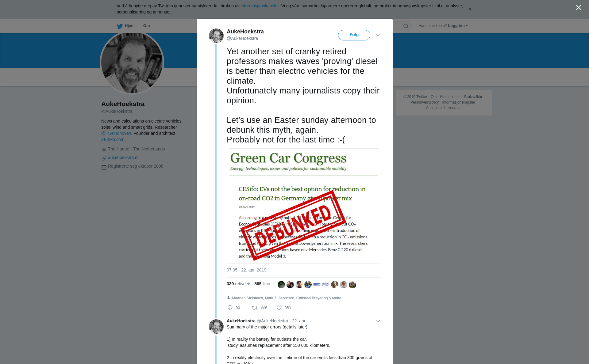Click the Twitter bird Hjem icon
Viewport: 589px width, 364px height.
tap(120, 26)
